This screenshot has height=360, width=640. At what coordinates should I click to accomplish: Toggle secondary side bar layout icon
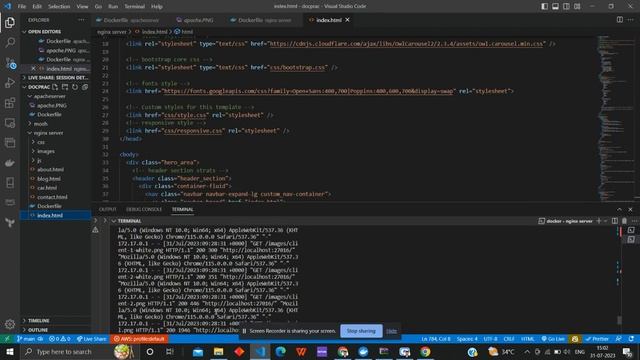[x=567, y=6]
